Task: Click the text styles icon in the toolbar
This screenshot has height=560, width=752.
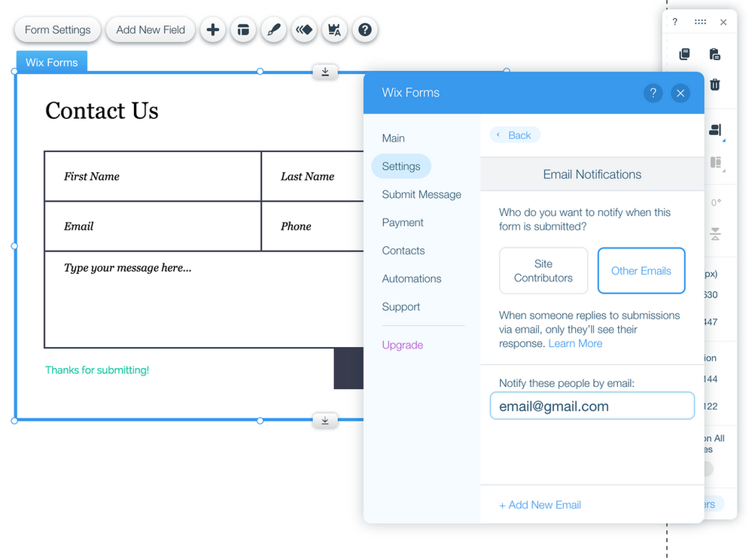Action: tap(334, 30)
